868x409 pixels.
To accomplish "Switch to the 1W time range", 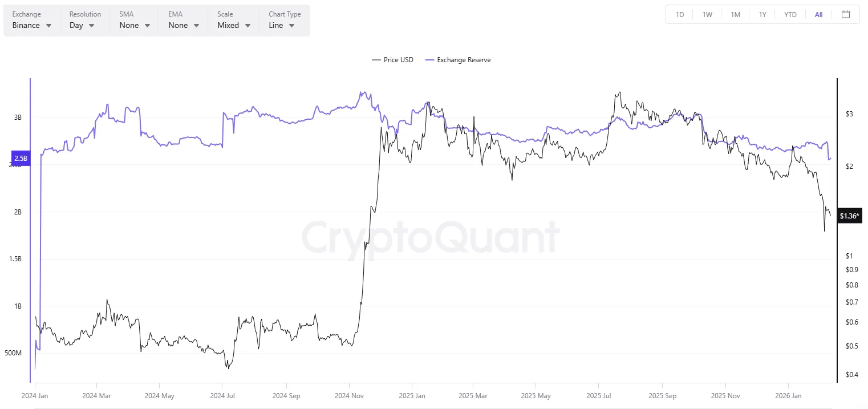I will click(x=707, y=14).
